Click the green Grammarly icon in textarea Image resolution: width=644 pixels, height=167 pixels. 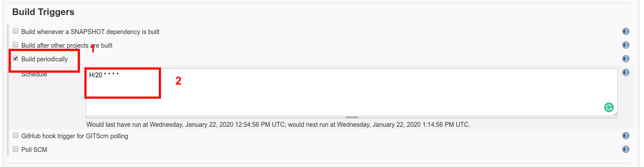coord(609,107)
